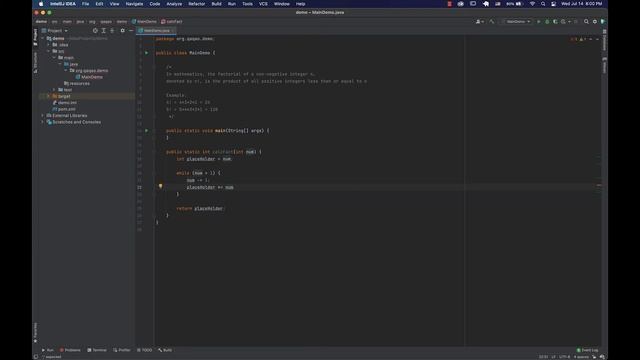Open the Edit menu
Image resolution: width=640 pixels, height=360 pixels.
point(99,4)
